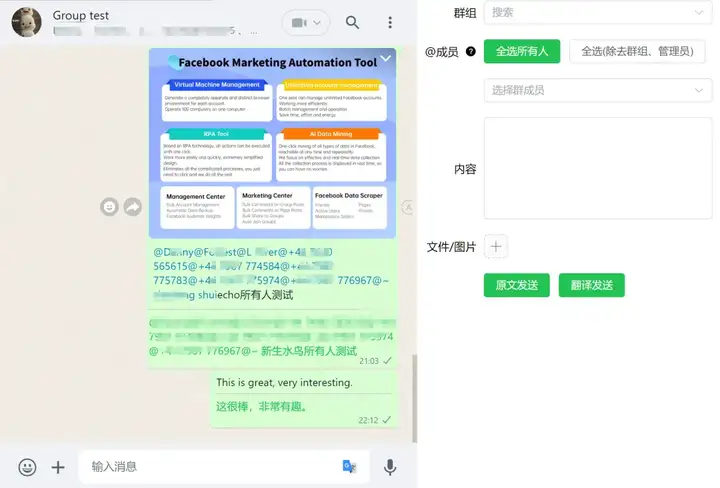Select the 'This is great, very interesting.' message
This screenshot has height=488, width=720.
(284, 382)
